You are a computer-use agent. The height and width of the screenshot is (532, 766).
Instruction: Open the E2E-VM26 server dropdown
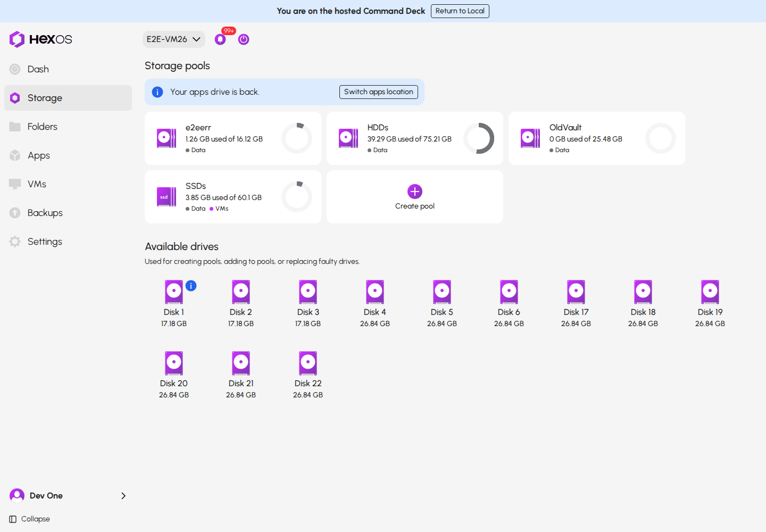click(174, 39)
